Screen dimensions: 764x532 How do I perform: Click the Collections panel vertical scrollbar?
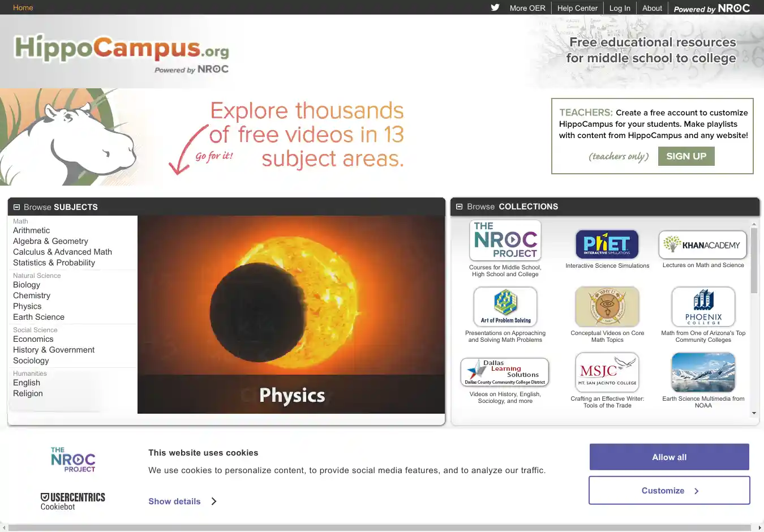click(754, 260)
